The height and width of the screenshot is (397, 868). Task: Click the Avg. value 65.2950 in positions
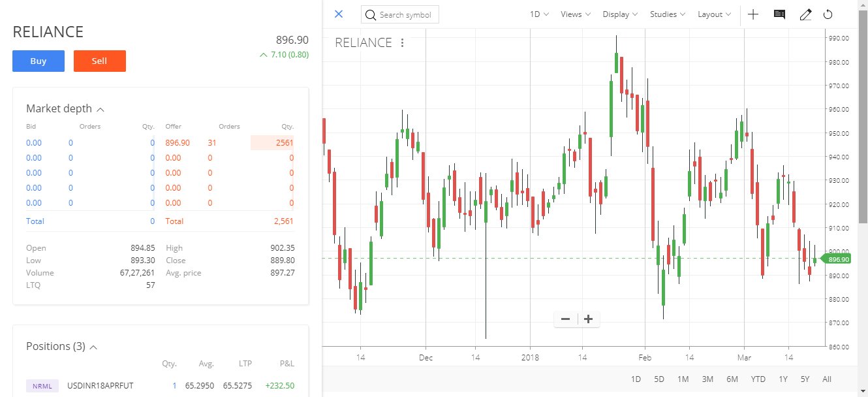click(x=200, y=386)
